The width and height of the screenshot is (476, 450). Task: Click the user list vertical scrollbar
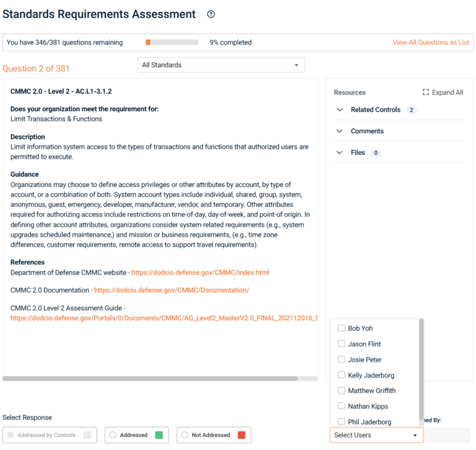[421, 369]
